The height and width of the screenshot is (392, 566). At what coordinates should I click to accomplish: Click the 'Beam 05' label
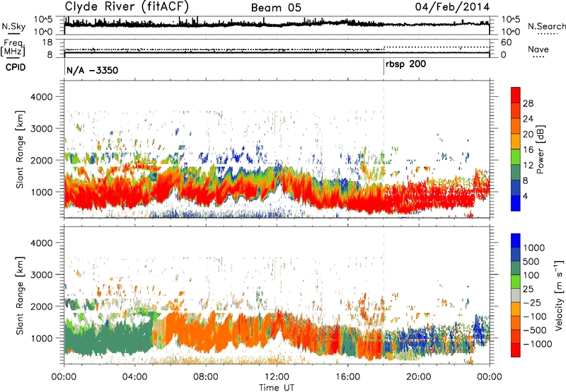(276, 8)
